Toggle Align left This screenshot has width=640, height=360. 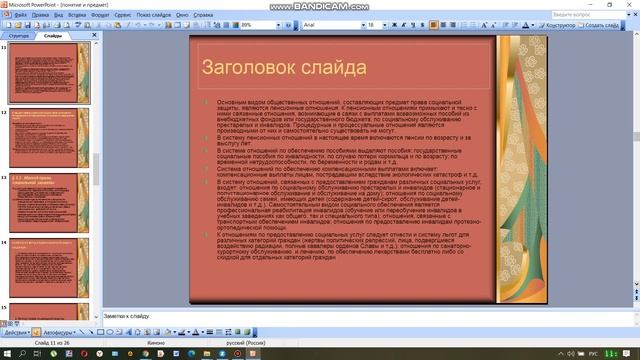click(x=433, y=25)
